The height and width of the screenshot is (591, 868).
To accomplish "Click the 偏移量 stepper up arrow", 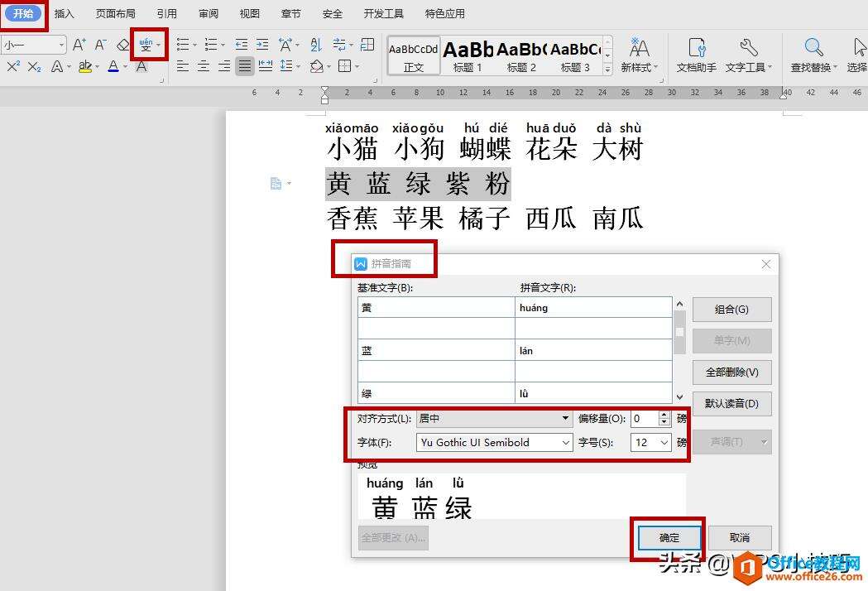I will [664, 414].
